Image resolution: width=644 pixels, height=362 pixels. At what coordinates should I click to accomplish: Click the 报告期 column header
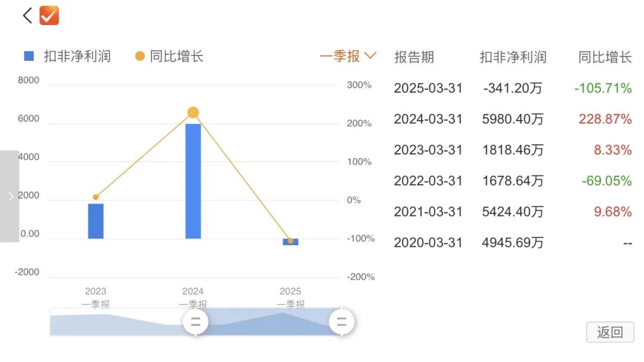click(414, 57)
